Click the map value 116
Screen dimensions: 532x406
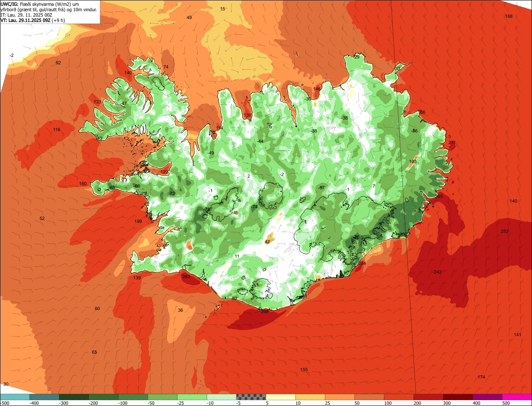pyautogui.click(x=57, y=130)
